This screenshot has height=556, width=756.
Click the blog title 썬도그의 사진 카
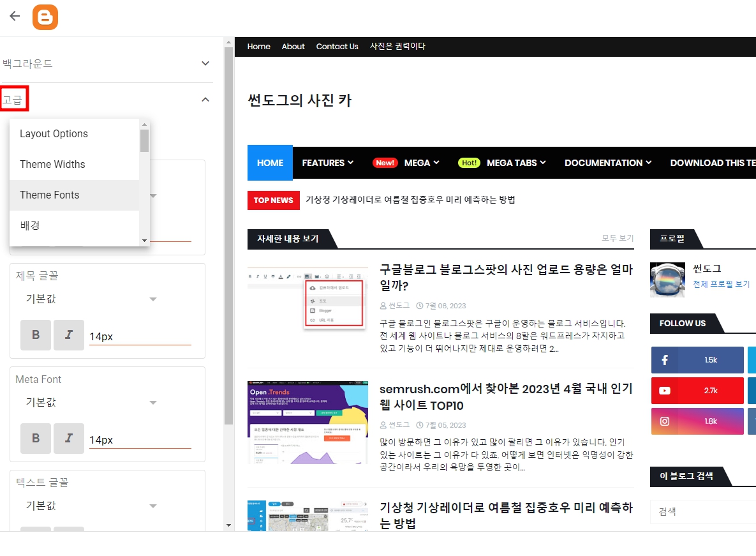tap(299, 100)
